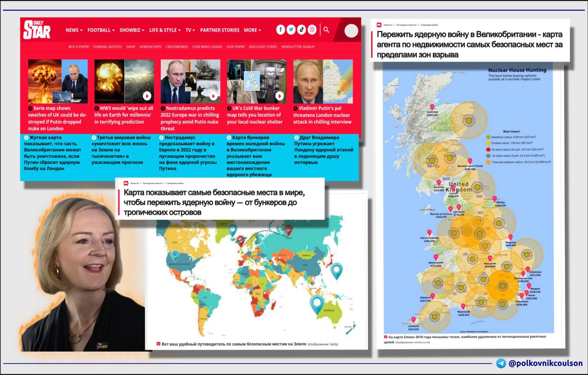Go to BUY A PAPER

(79, 47)
